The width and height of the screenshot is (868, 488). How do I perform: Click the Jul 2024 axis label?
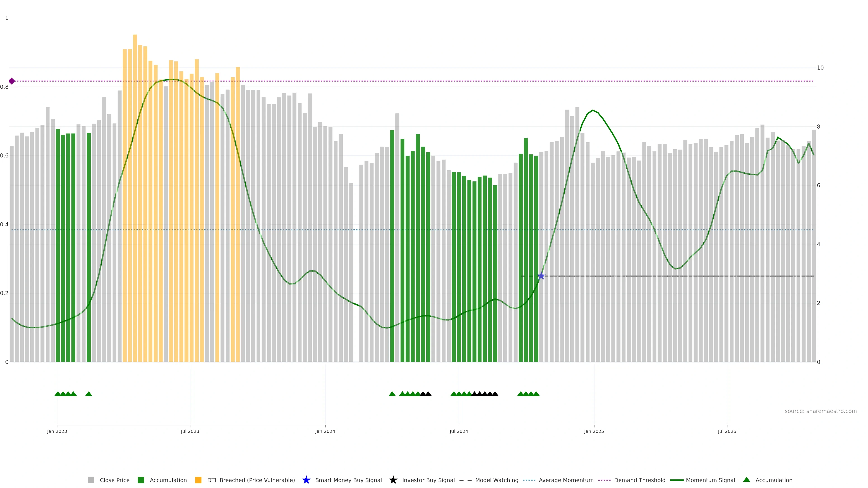click(459, 431)
